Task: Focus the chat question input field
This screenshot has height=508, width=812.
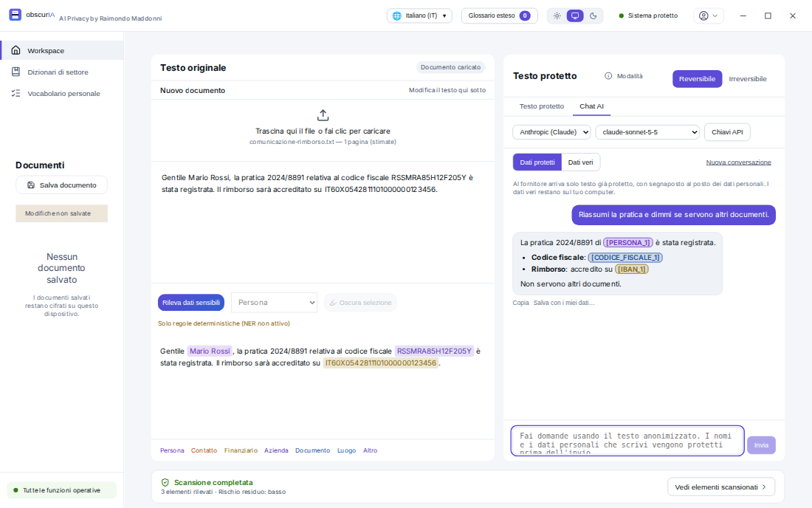Action: pos(627,441)
